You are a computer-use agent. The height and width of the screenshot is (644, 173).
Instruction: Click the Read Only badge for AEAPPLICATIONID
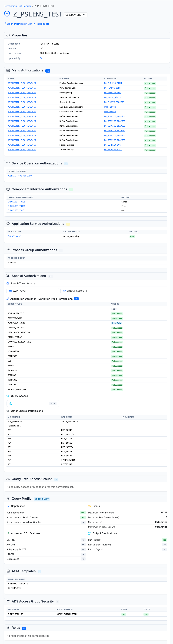116,323
